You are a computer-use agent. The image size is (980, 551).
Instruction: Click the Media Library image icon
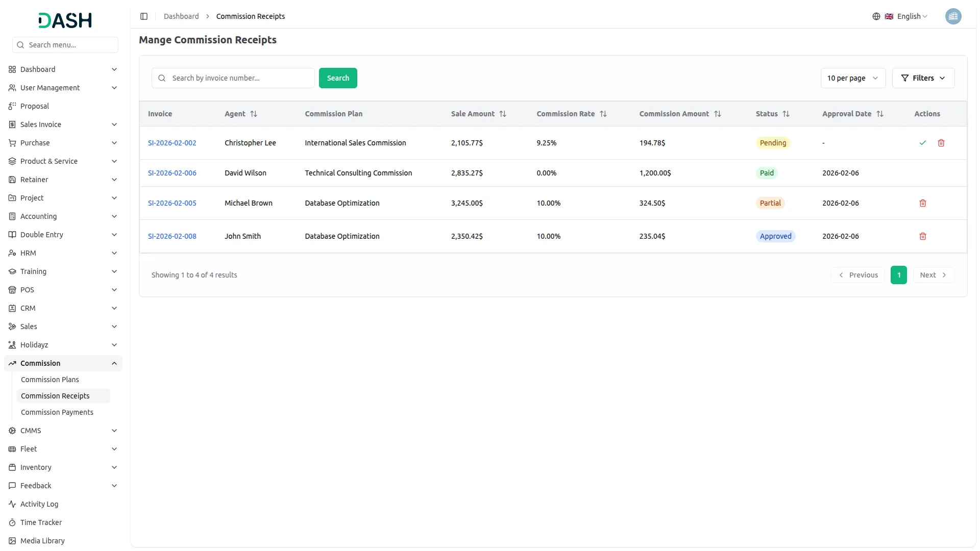pos(12,541)
